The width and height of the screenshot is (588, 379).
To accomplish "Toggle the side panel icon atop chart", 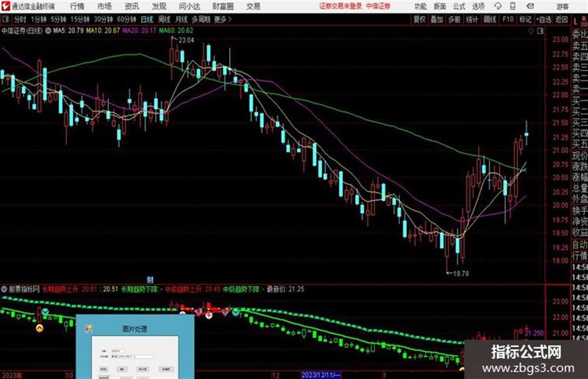I will coord(540,31).
